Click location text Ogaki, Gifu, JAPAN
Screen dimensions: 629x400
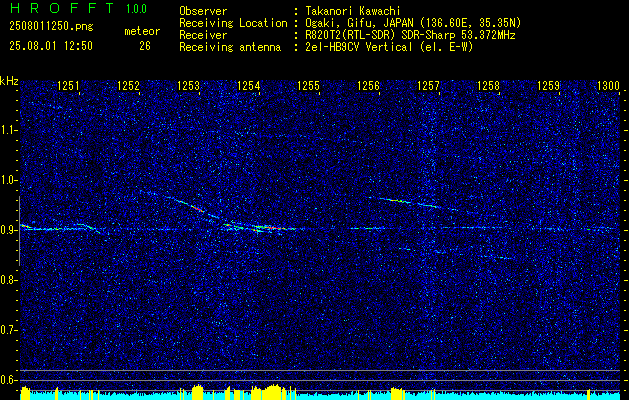357,23
